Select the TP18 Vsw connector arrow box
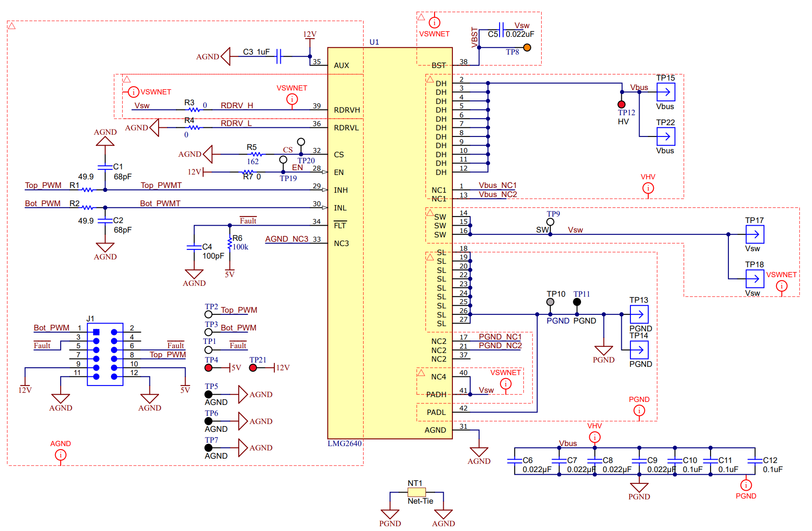This screenshot has width=812, height=531. coord(754,279)
